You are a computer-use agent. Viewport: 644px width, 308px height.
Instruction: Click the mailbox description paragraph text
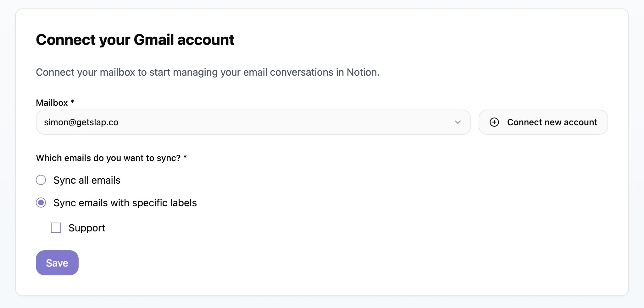click(x=208, y=72)
